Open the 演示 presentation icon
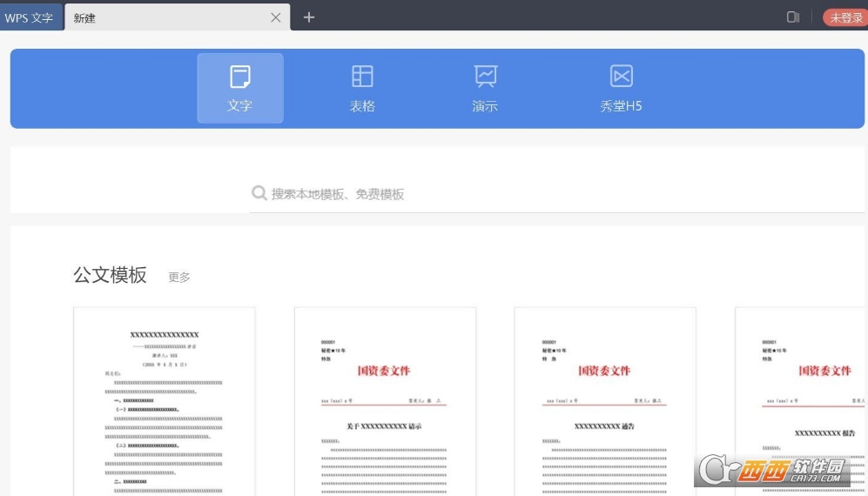The image size is (868, 496). tap(486, 77)
